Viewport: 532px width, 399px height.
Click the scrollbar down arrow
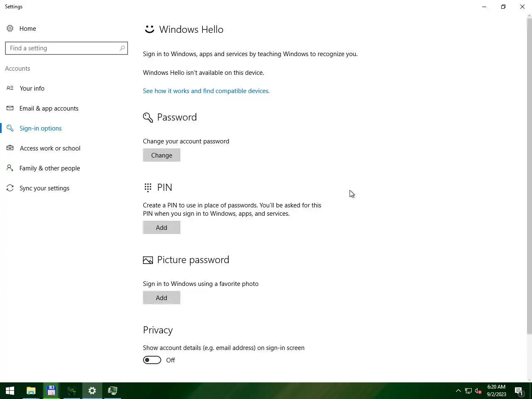tap(529, 379)
